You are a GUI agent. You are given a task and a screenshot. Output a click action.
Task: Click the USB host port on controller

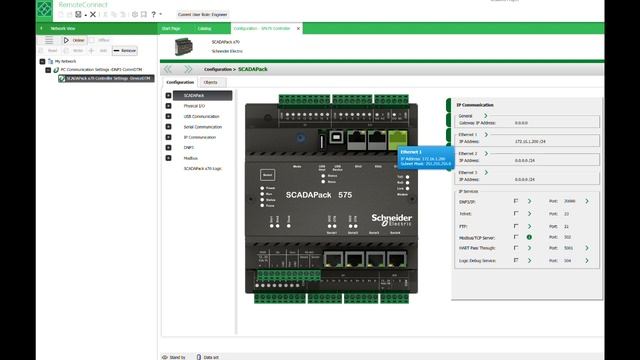coord(322,141)
